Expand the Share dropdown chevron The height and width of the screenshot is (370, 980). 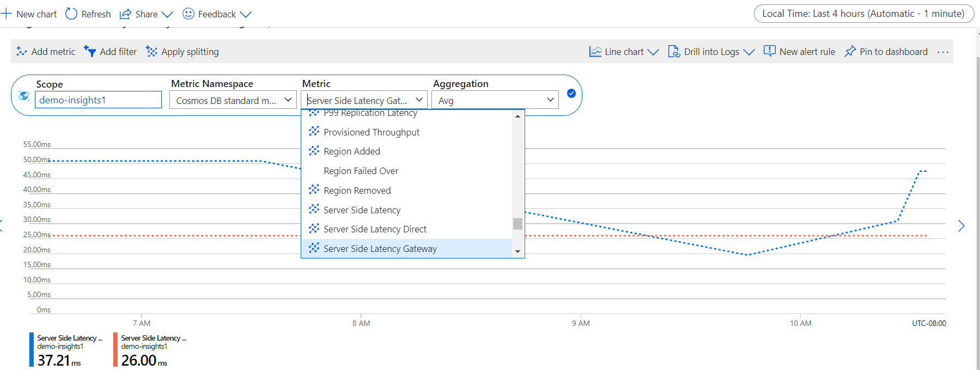point(167,15)
